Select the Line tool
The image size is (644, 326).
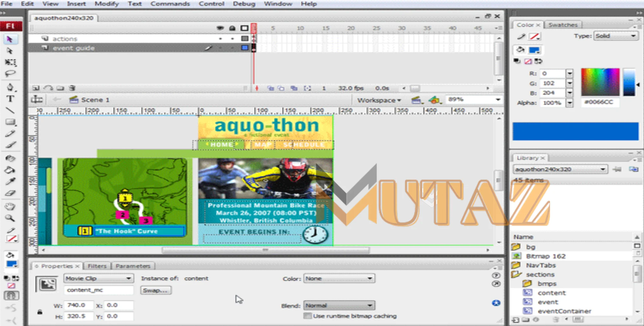[x=10, y=110]
